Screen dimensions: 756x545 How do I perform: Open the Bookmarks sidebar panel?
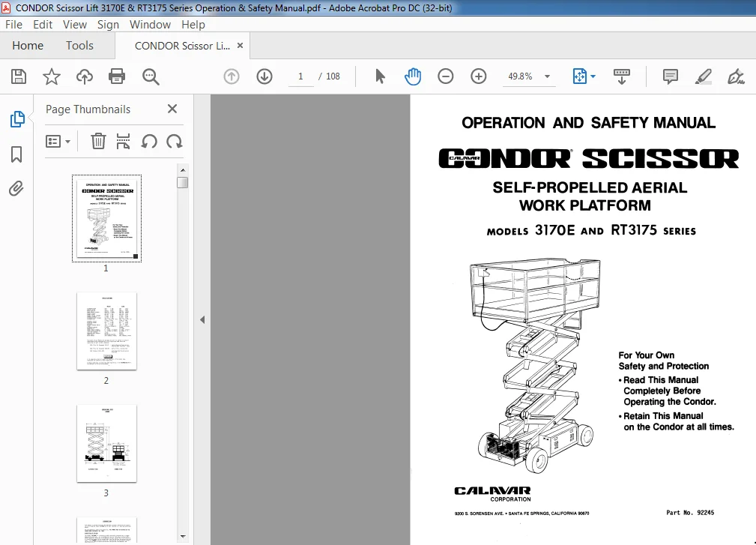coord(16,154)
